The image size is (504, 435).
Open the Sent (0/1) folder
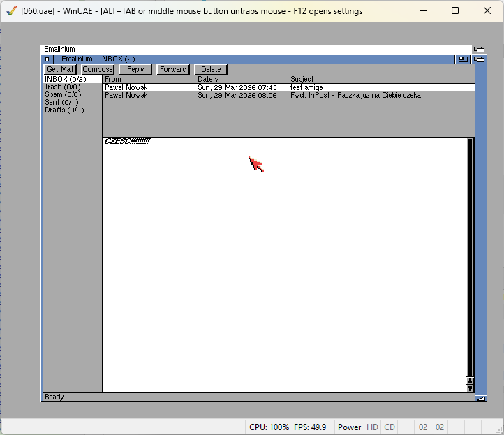73,102
